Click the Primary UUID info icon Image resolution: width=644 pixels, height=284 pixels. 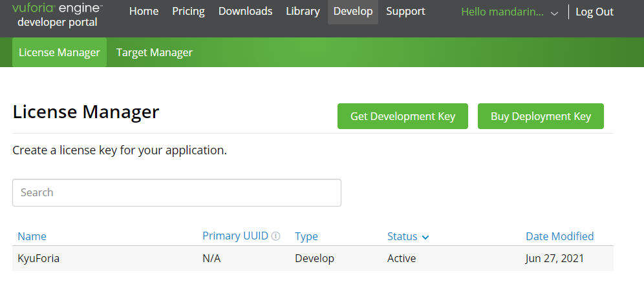(x=276, y=236)
